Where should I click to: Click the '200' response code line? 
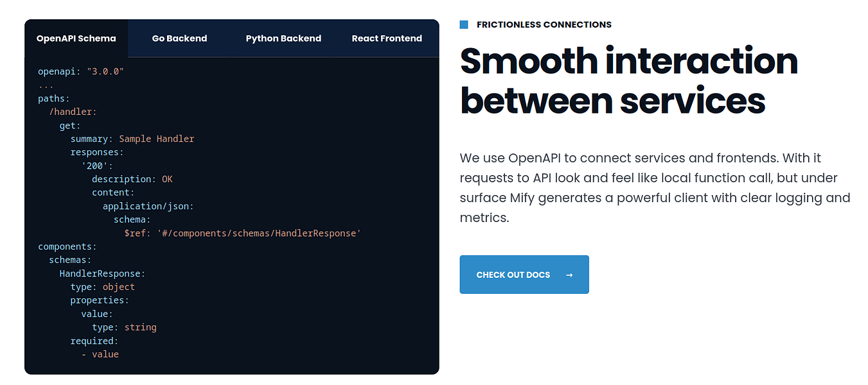98,166
